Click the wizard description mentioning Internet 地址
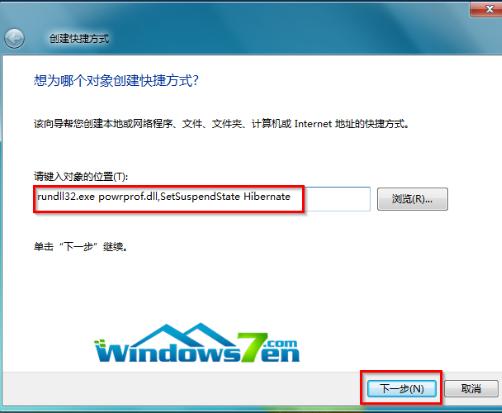The image size is (502, 413). pyautogui.click(x=221, y=124)
